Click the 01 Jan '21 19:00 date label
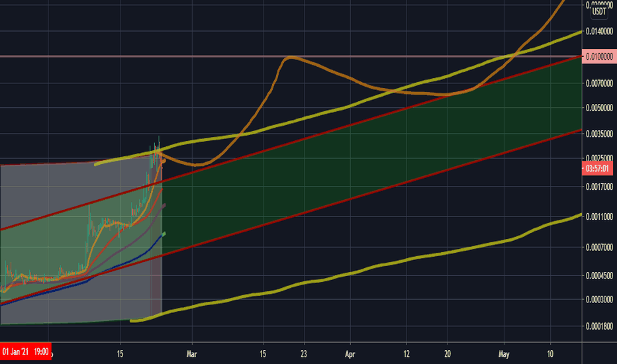Viewport: 617px width, 364px height. pos(26,351)
